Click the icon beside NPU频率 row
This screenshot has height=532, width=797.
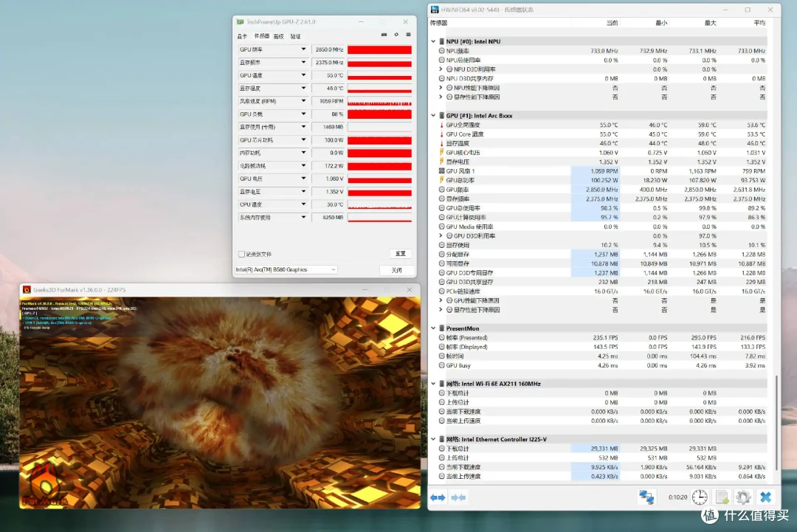point(441,51)
